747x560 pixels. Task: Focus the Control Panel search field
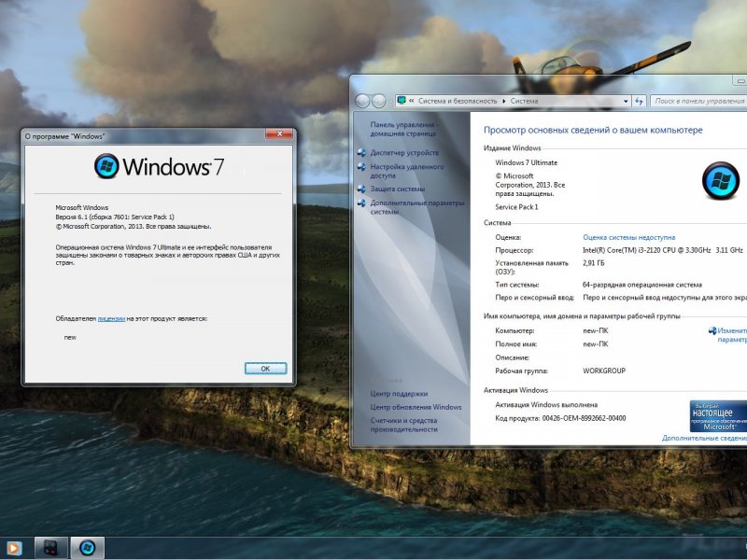point(698,101)
